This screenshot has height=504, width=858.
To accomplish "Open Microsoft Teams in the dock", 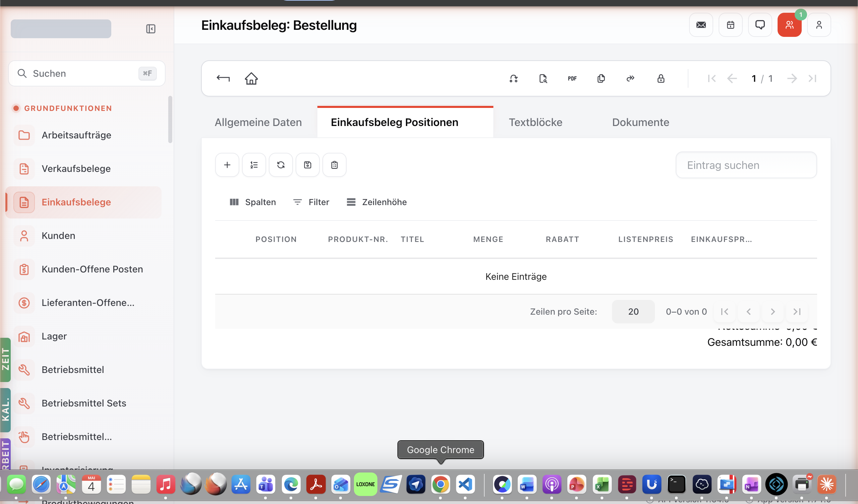I will (265, 484).
